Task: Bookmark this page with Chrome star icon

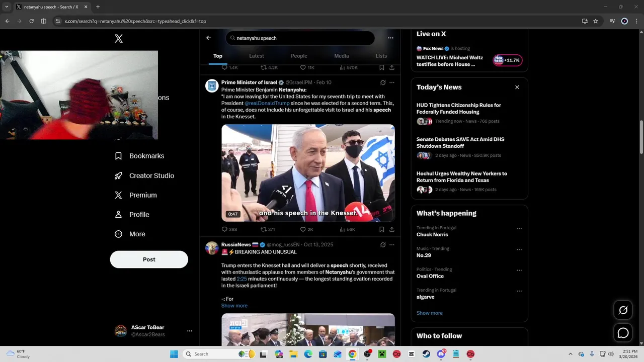Action: pos(596,21)
